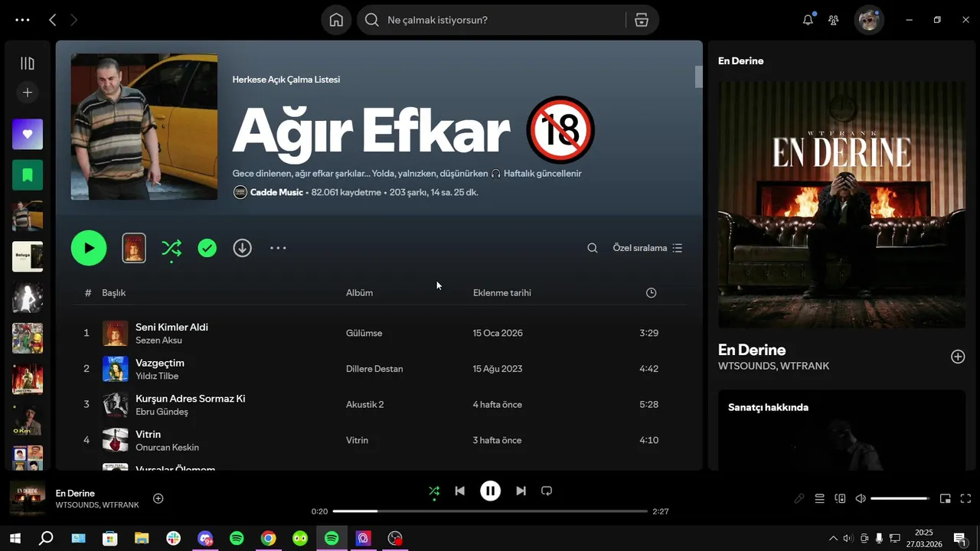Click the Ağır Efkar playlist cover image
The height and width of the screenshot is (551, 980).
[144, 126]
